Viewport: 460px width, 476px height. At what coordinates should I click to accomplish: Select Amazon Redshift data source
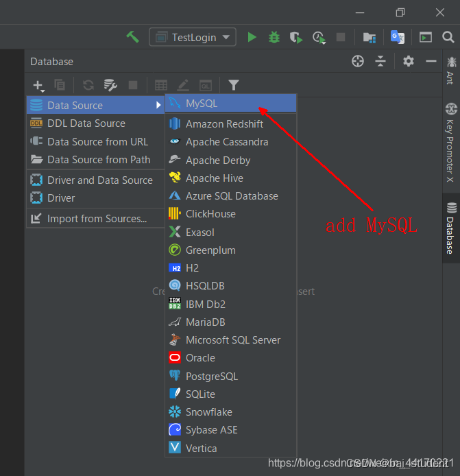pyautogui.click(x=230, y=124)
